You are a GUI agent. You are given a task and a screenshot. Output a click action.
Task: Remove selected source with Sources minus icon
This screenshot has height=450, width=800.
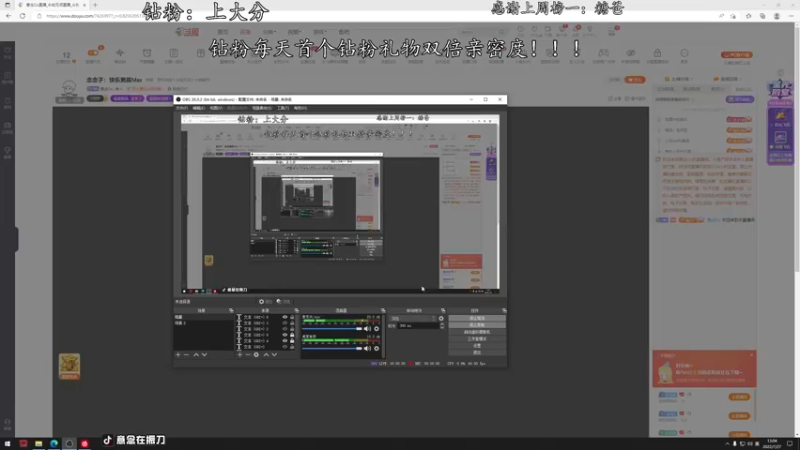click(x=247, y=355)
